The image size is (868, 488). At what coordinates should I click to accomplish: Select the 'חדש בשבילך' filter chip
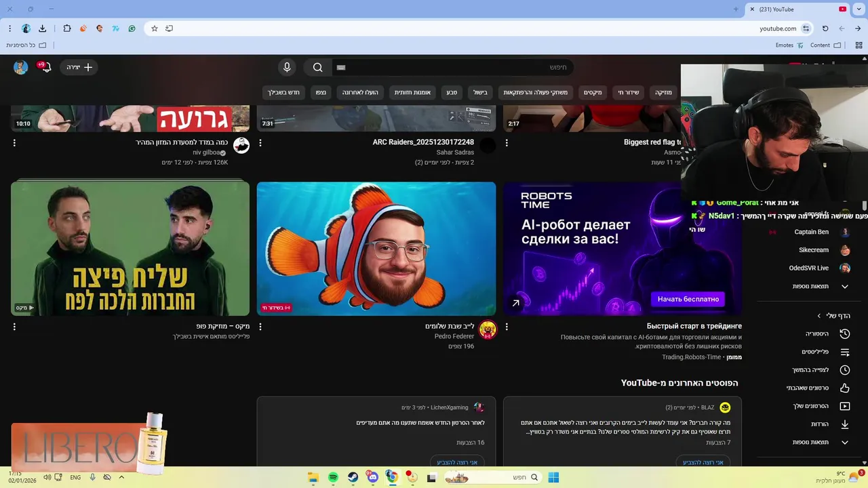pyautogui.click(x=283, y=92)
